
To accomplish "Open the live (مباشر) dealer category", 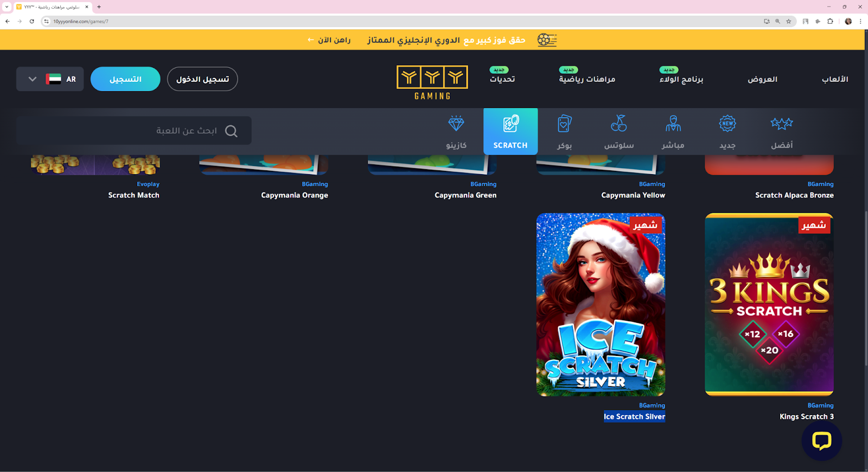I will coord(673,132).
